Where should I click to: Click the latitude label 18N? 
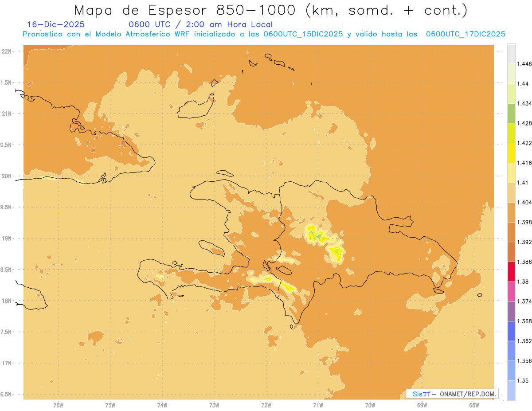click(7, 301)
